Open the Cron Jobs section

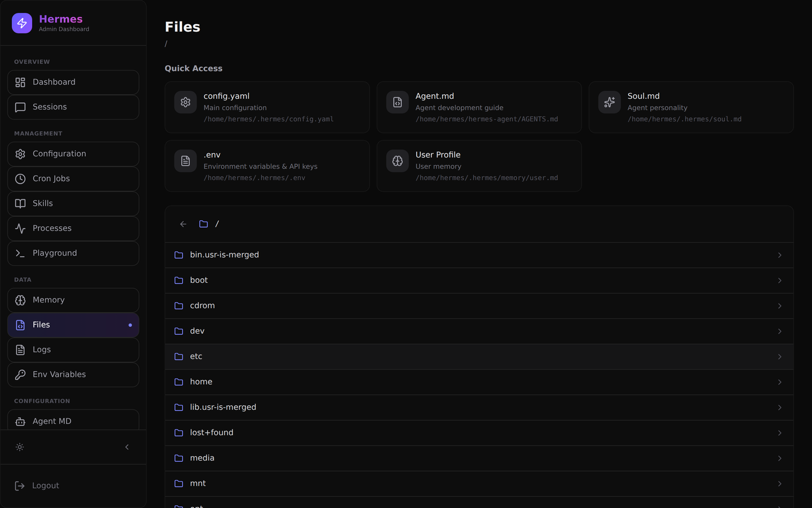[73, 179]
